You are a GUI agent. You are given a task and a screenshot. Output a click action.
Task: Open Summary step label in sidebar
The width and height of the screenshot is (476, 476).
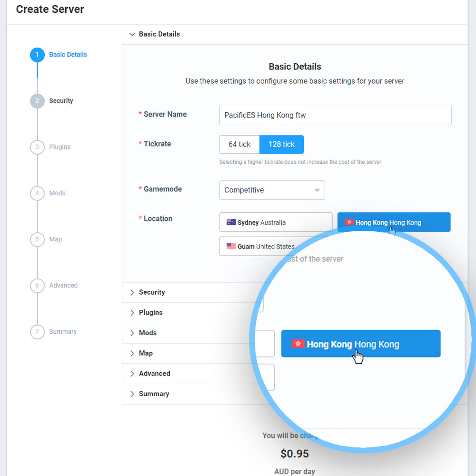coord(63,331)
